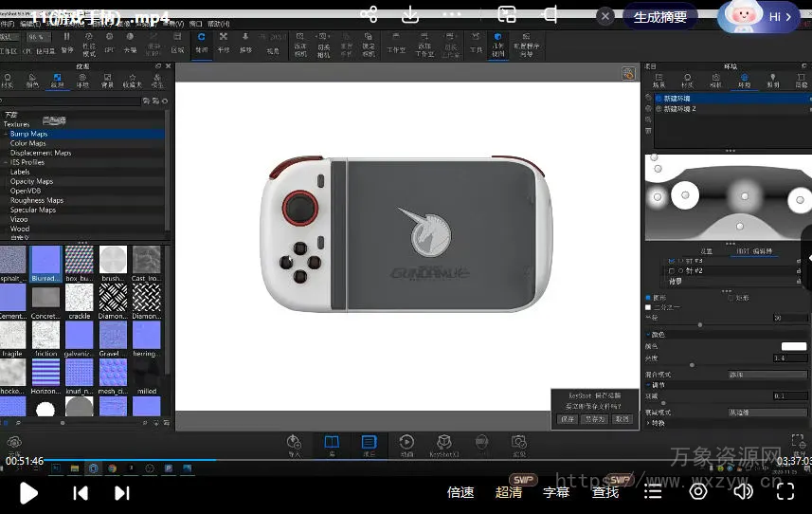
Task: Click the Screenshot camera icon in the bottom toolbar
Action: pyautogui.click(x=518, y=443)
